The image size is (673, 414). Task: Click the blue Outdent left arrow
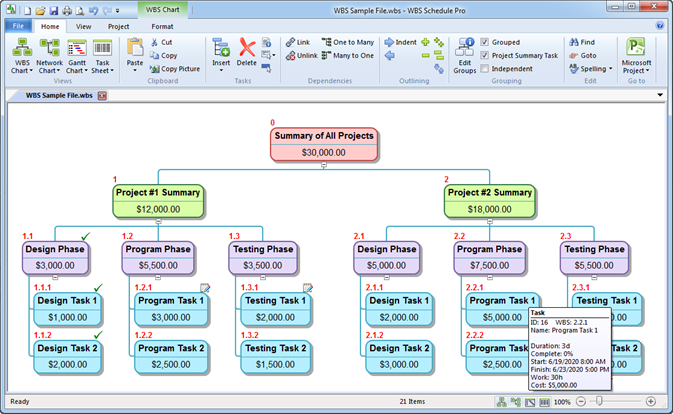coord(390,55)
